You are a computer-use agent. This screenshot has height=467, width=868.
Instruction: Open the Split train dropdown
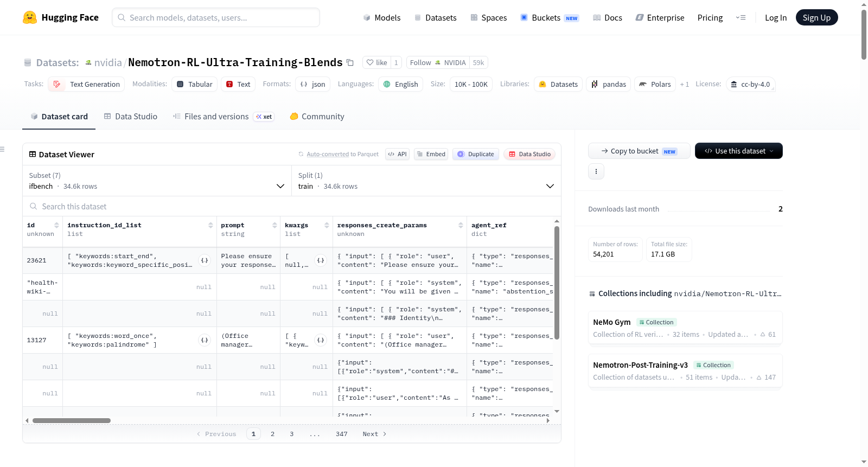(426, 181)
